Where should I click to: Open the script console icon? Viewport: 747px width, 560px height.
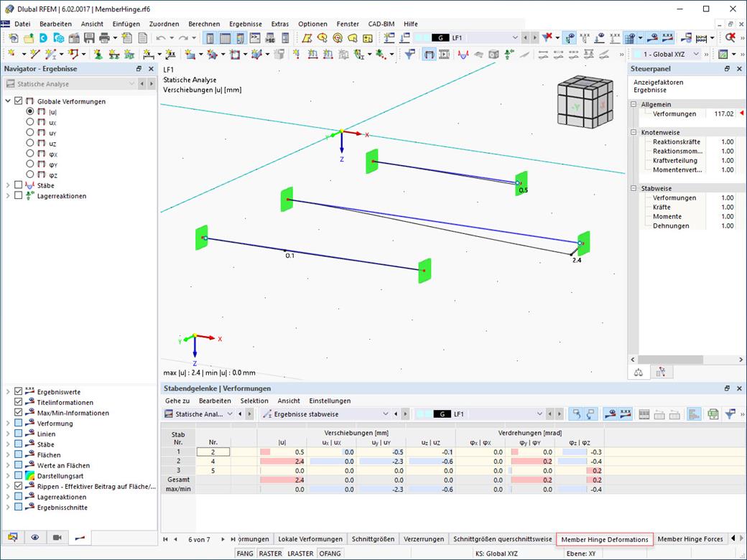tap(256, 37)
